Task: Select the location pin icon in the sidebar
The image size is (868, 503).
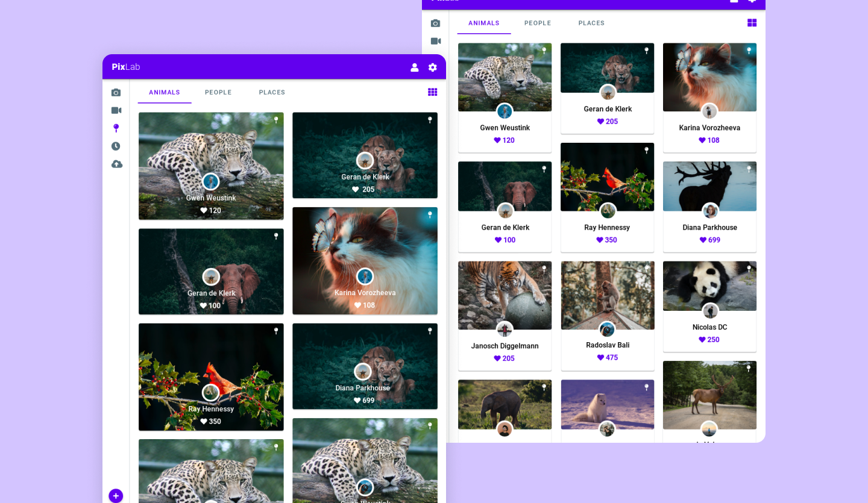Action: (116, 128)
